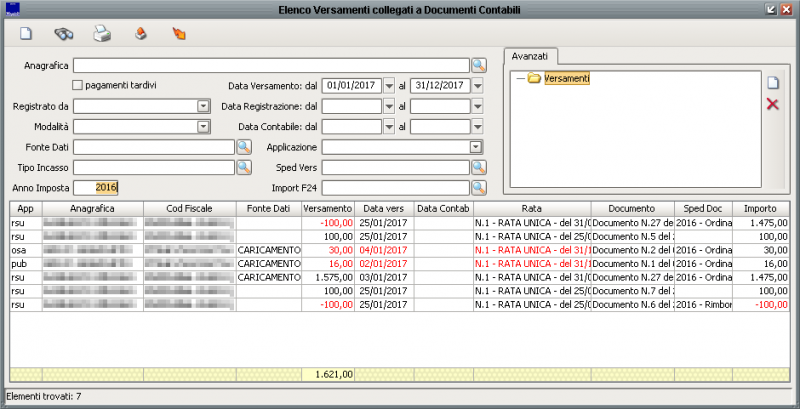Enable the pagamenti tardivi checkbox
Image resolution: width=800 pixels, height=409 pixels.
pyautogui.click(x=78, y=86)
